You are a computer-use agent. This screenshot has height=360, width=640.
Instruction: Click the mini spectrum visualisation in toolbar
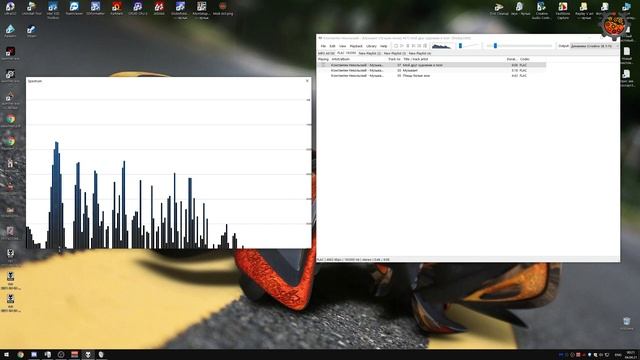(441, 46)
